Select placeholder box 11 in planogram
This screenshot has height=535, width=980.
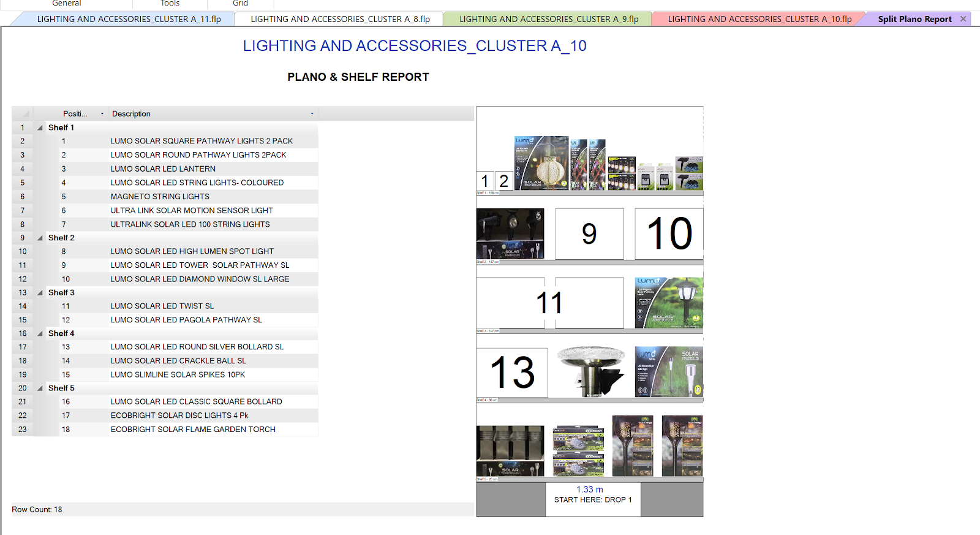coord(550,303)
